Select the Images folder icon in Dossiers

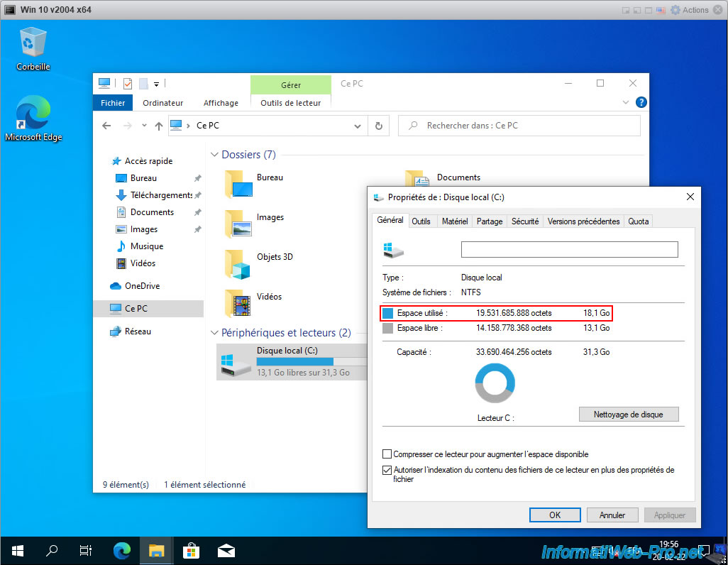[238, 224]
